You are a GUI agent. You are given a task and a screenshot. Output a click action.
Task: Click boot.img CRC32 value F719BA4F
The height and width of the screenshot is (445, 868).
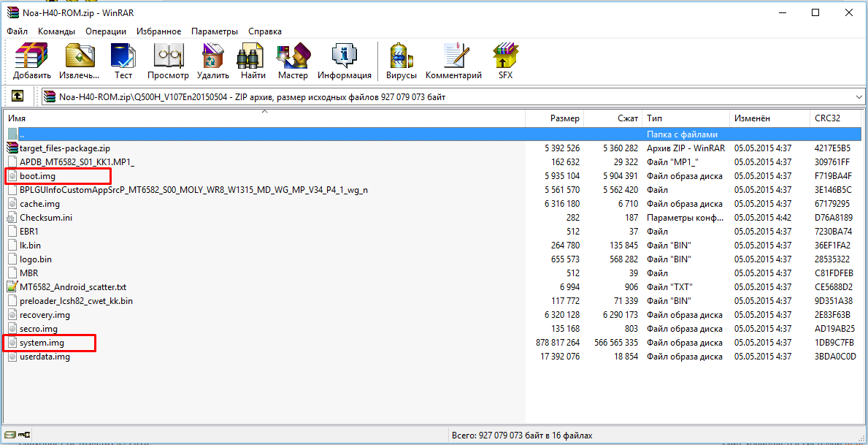833,176
